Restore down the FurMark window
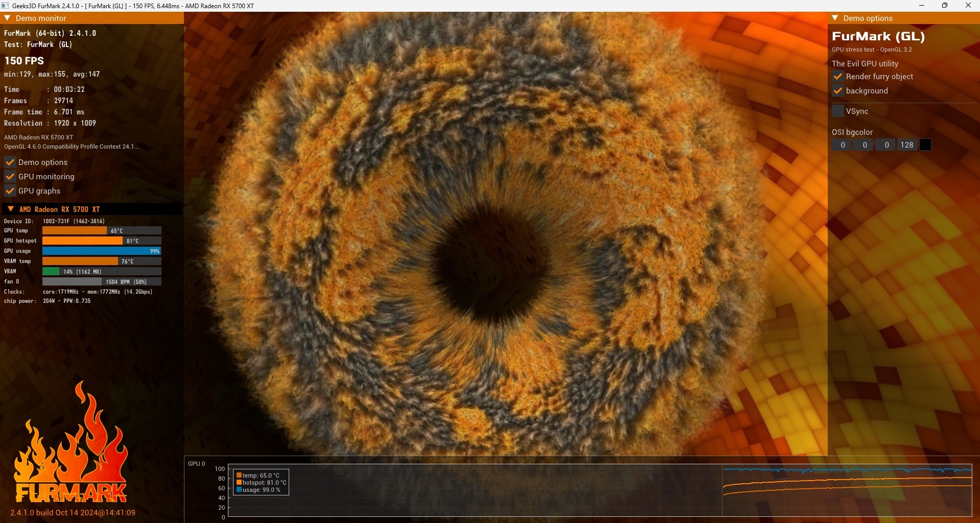The width and height of the screenshot is (980, 523). coord(945,6)
